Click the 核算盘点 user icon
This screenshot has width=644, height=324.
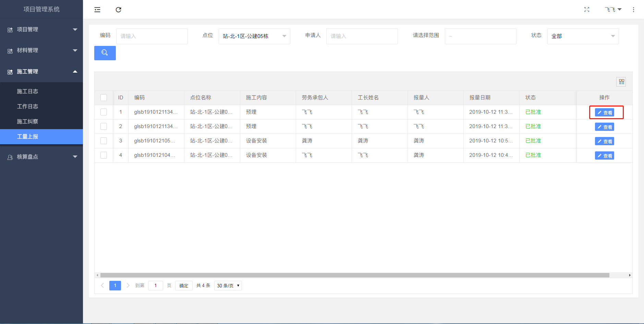pos(10,157)
